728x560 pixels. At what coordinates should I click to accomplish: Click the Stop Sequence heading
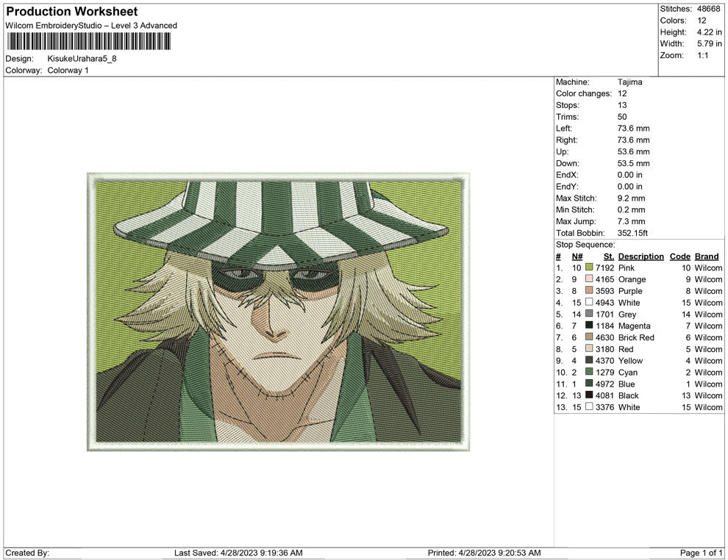(x=585, y=244)
